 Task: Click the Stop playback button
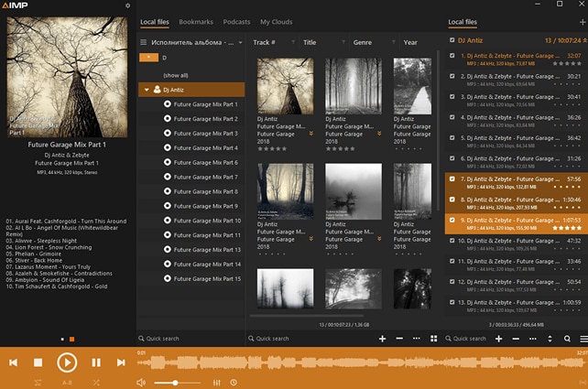[x=38, y=362]
